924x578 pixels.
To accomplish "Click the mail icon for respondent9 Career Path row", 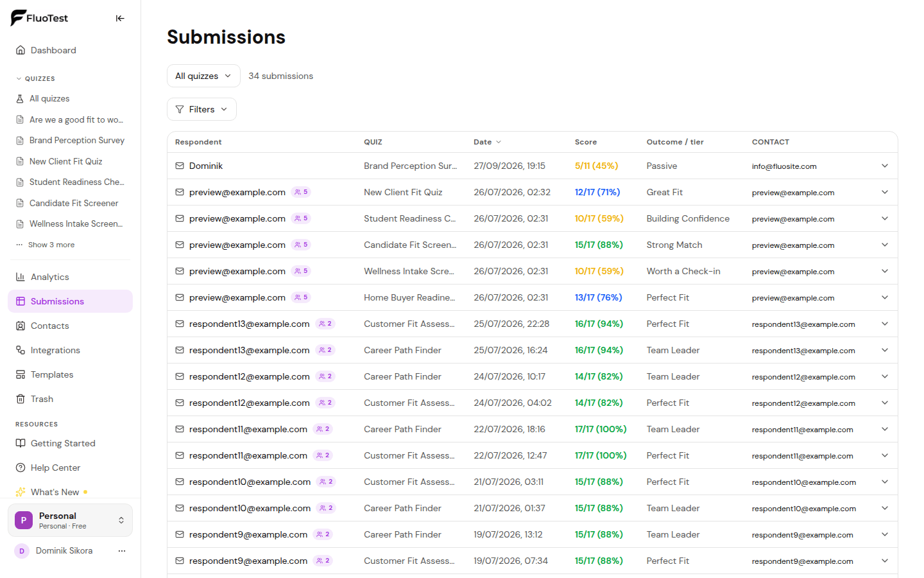I will coord(180,534).
